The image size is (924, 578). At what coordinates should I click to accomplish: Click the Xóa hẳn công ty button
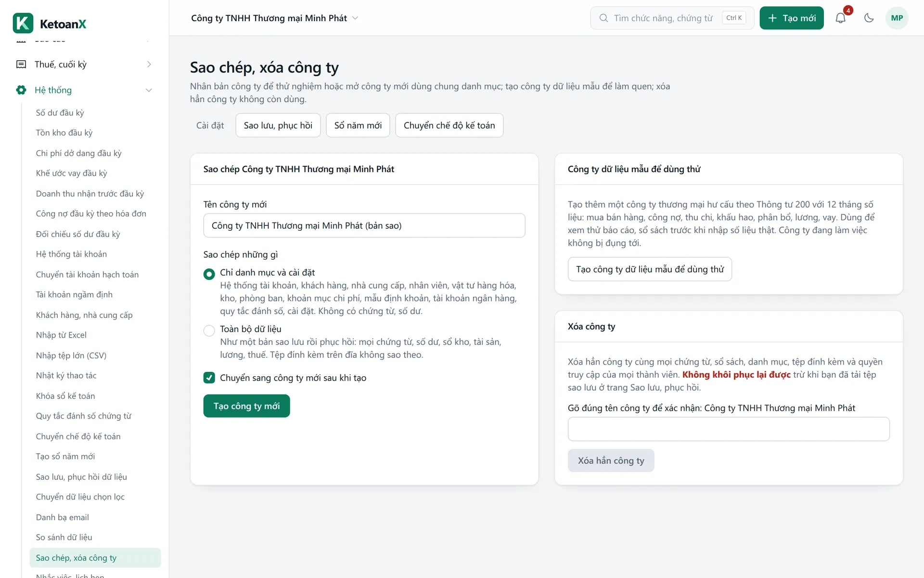coord(611,460)
